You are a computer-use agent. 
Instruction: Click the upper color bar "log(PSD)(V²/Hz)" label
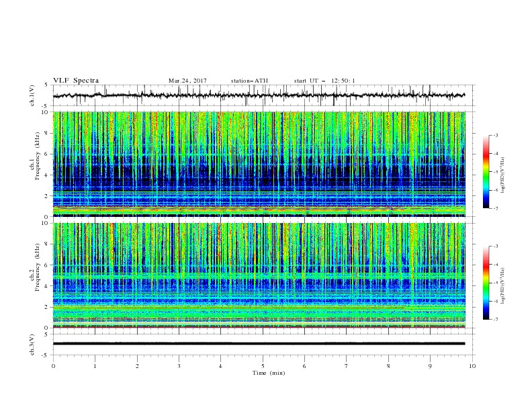point(503,175)
